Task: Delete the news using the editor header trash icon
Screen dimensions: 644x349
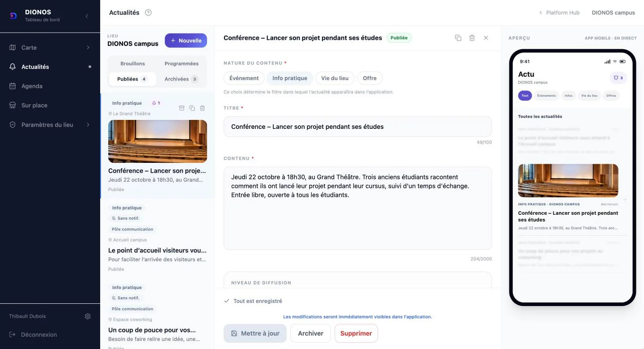Action: click(x=472, y=38)
